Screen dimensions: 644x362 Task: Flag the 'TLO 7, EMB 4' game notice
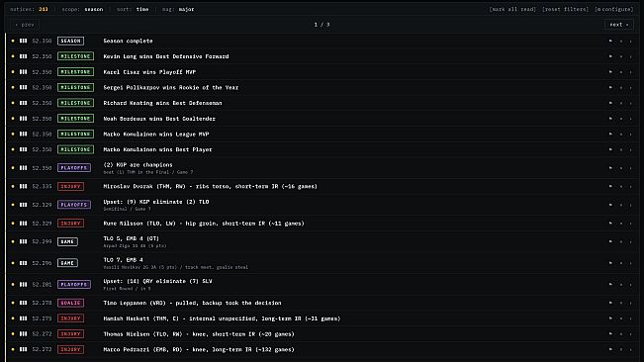[x=610, y=263]
